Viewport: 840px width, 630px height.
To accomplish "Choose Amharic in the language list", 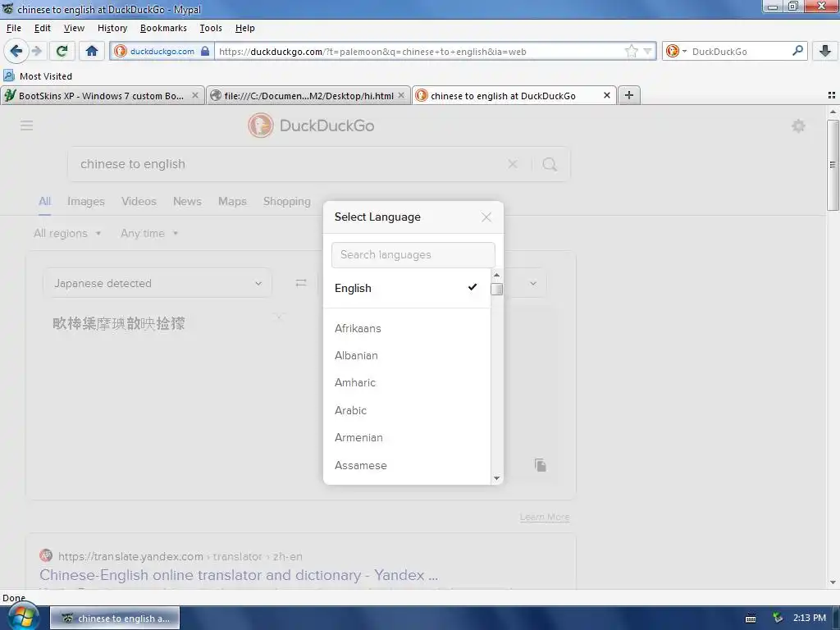I will (x=407, y=382).
